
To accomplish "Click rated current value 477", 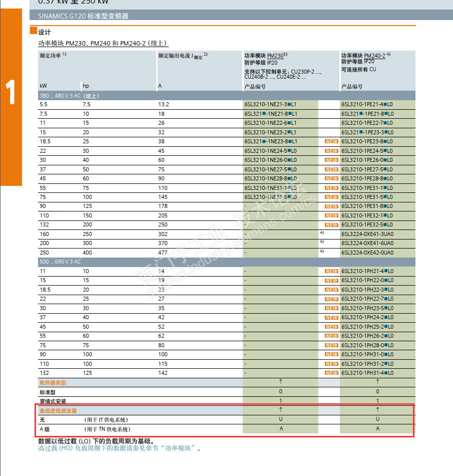I will click(x=163, y=253).
